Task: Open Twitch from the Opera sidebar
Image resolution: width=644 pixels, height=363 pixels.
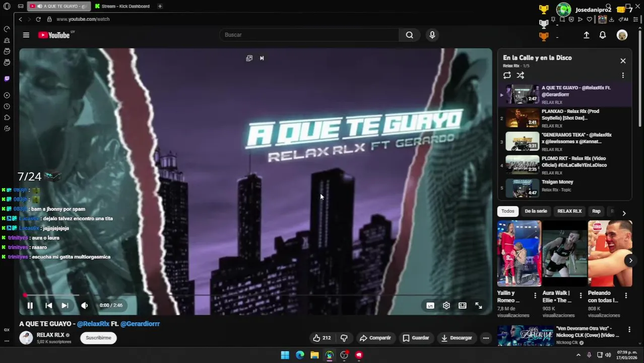Action: (x=7, y=79)
